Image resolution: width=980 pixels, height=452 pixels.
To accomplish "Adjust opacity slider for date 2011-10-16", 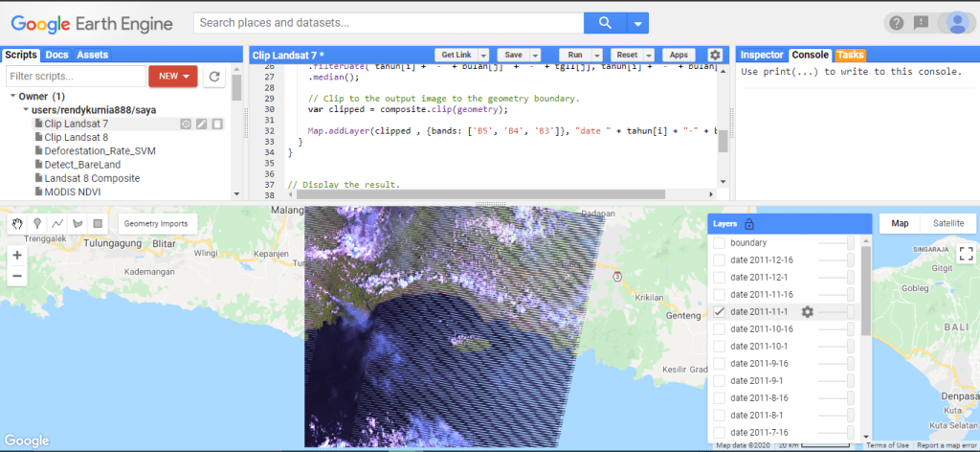I will 849,329.
